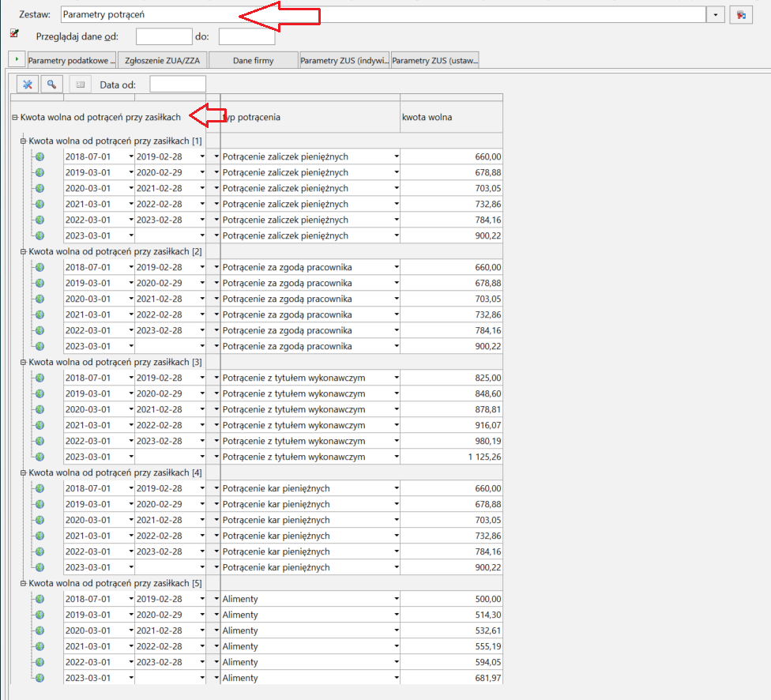Switch to Parametry podatkowe tab

click(72, 61)
